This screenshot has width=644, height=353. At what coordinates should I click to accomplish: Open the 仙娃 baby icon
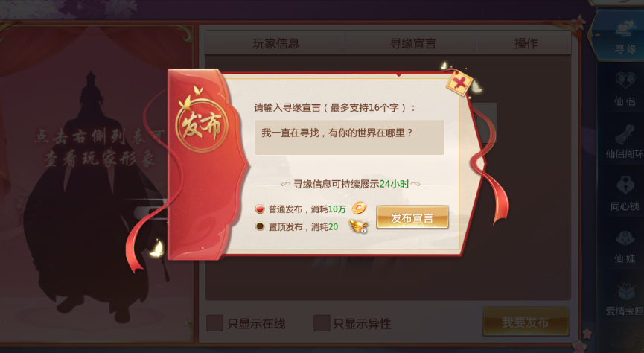coord(625,246)
